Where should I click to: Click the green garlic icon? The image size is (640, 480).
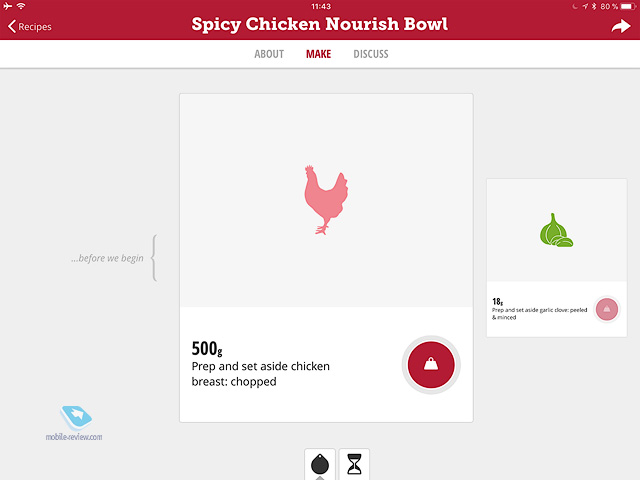tap(556, 230)
